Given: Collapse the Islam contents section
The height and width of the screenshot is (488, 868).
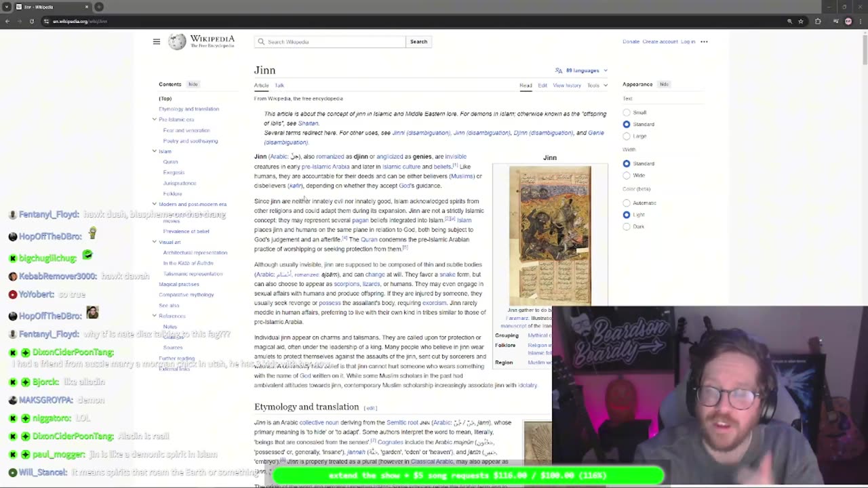Looking at the screenshot, I should pyautogui.click(x=155, y=151).
